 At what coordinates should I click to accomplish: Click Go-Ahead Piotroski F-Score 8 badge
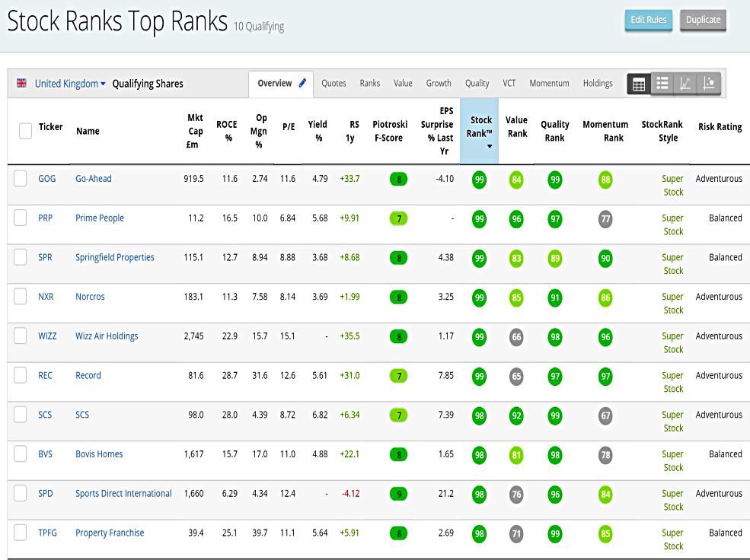398,180
